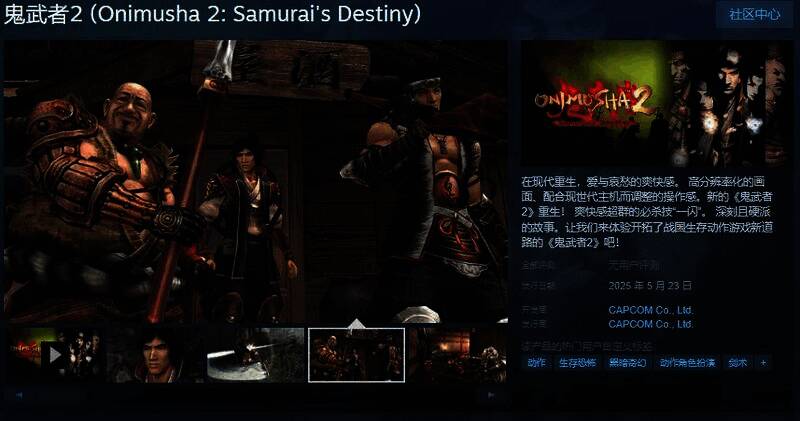Click the right arrow of thumbnail strip
800x421 pixels.
[491, 394]
